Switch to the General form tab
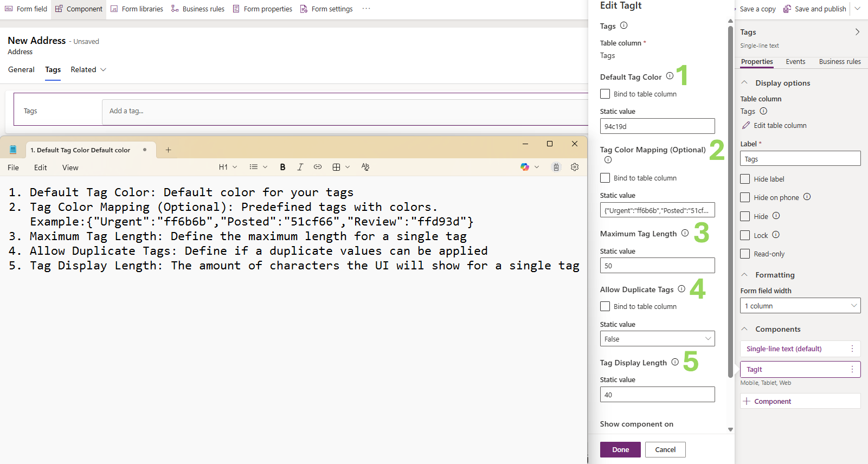Viewport: 868px width, 464px height. pyautogui.click(x=21, y=69)
